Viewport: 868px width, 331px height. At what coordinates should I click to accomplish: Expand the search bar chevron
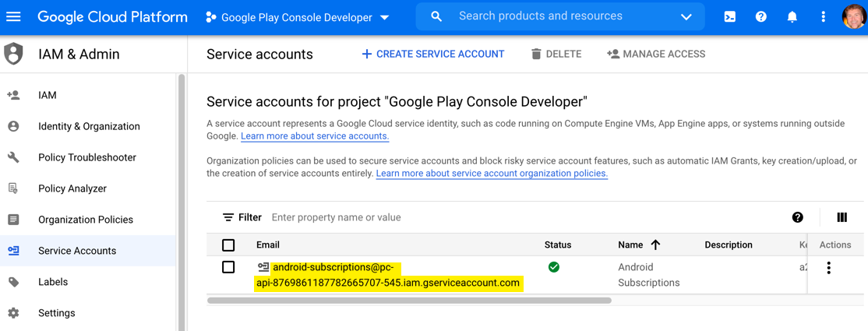point(686,17)
